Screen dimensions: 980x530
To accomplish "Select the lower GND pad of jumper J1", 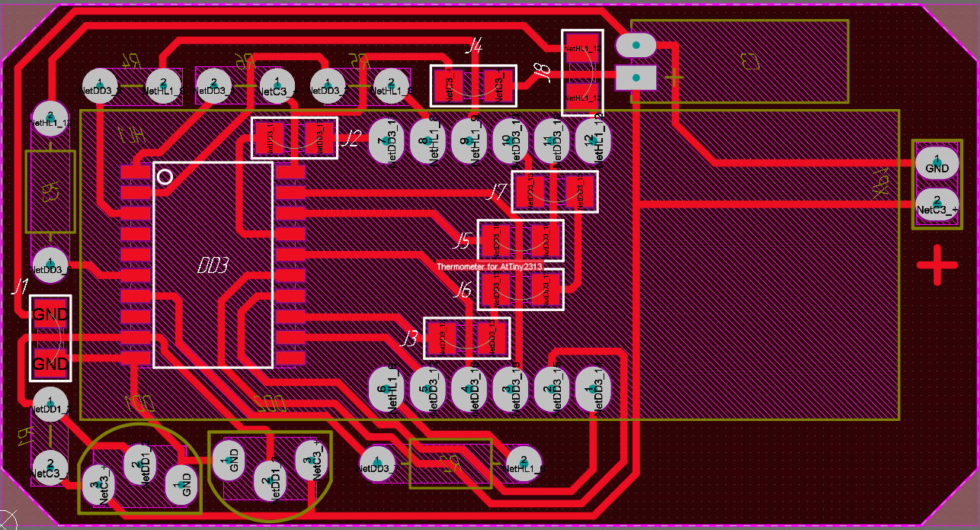I will 50,362.
